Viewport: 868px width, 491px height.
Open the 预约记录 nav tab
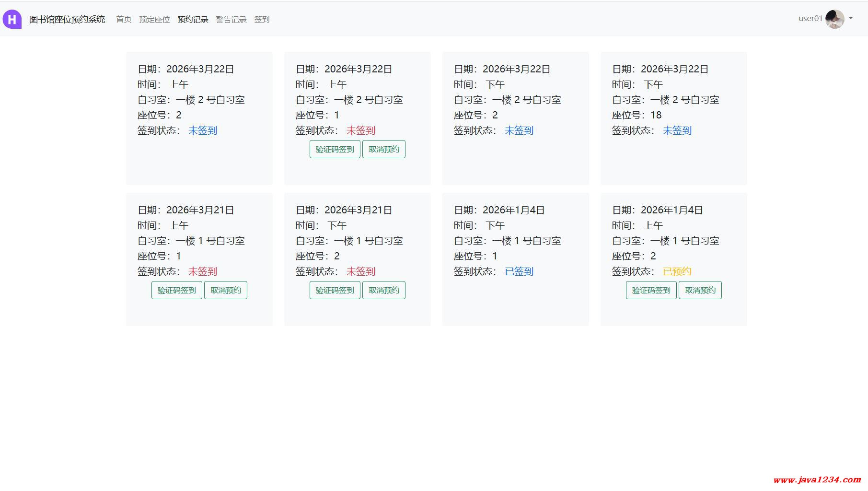193,19
